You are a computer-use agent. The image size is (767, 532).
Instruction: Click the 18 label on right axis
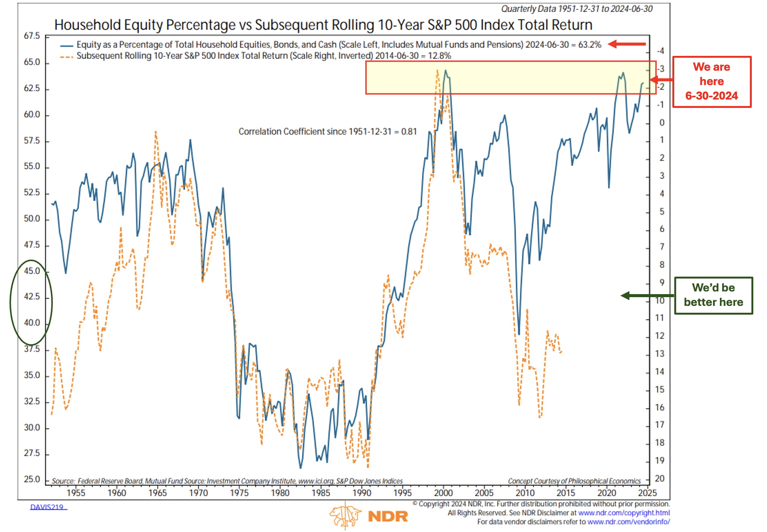click(660, 443)
